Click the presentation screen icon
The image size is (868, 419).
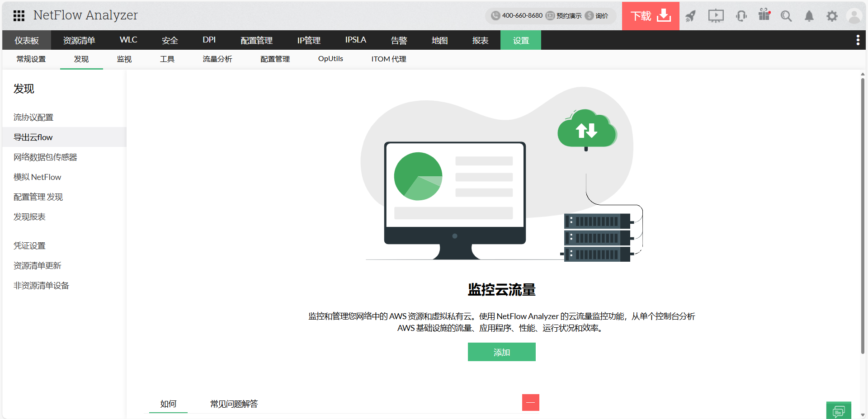(716, 16)
